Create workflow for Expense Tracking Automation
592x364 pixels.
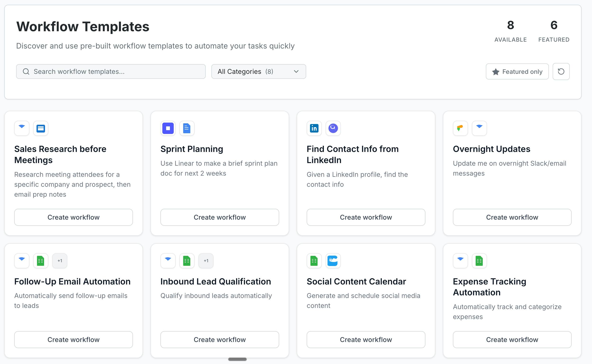coord(512,339)
